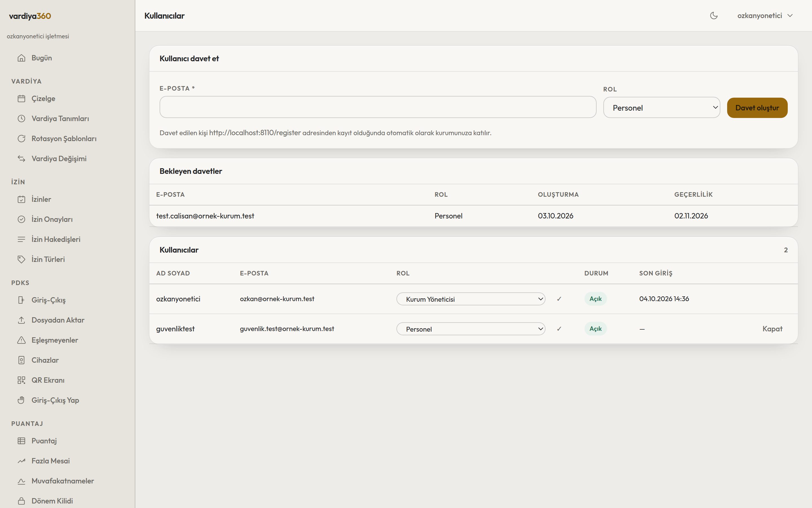
Task: Click the Eşleşmeyenler warning triangle icon
Action: pyautogui.click(x=21, y=340)
